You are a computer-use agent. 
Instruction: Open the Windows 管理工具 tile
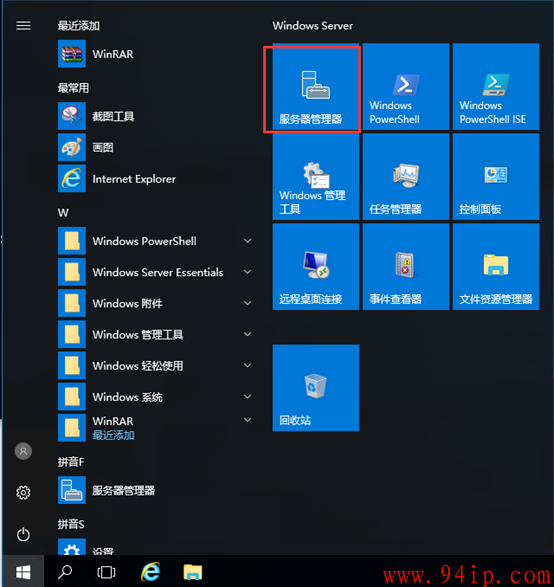[316, 177]
